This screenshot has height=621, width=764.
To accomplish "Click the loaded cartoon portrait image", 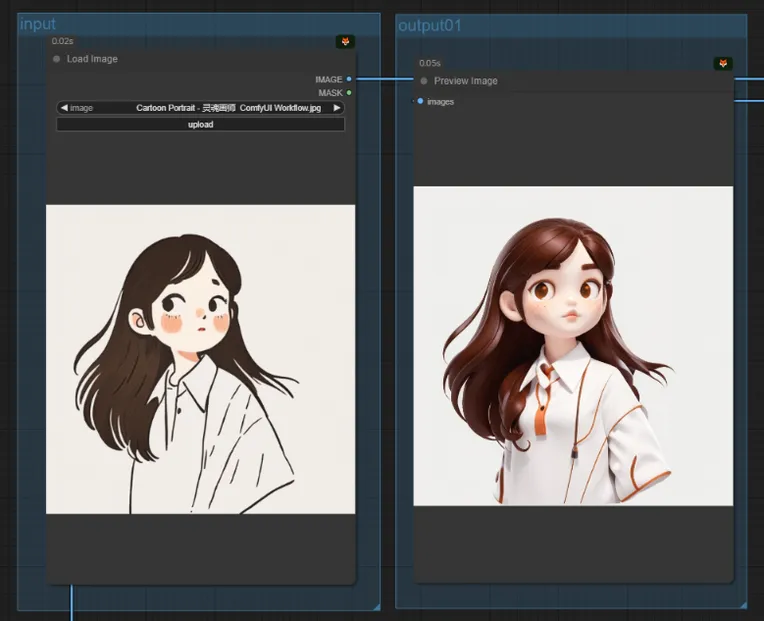I will (200, 359).
